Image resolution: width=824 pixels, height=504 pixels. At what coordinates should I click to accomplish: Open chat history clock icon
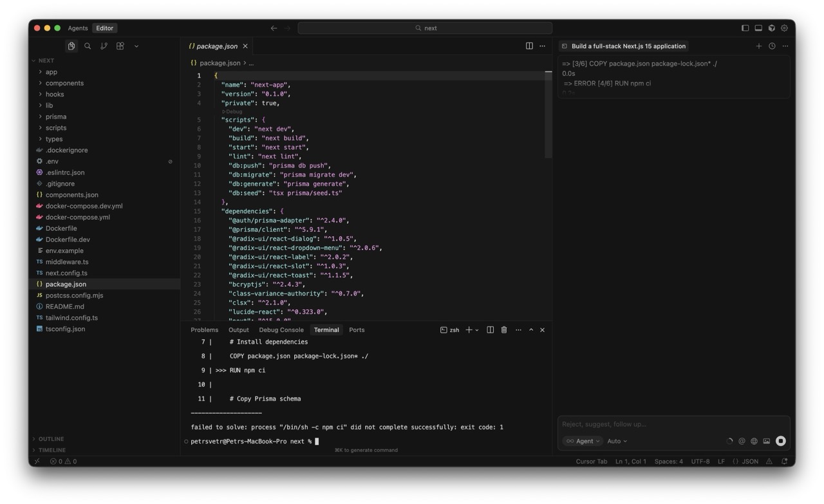pyautogui.click(x=772, y=46)
